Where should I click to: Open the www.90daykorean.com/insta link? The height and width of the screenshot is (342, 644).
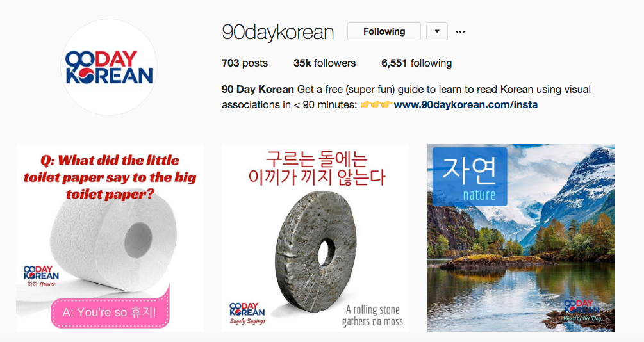point(466,104)
